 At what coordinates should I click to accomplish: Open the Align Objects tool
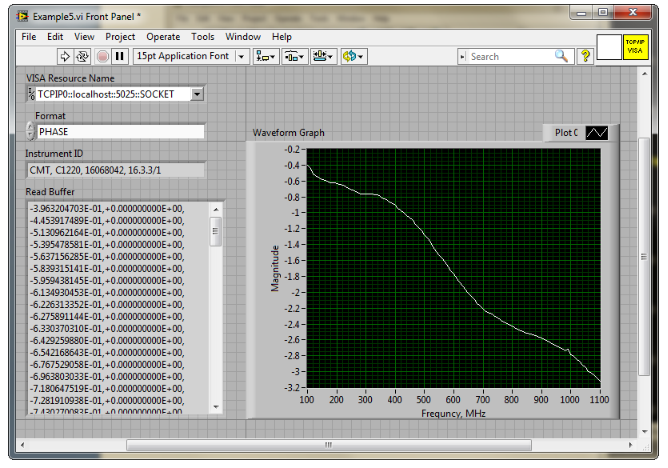(x=266, y=56)
